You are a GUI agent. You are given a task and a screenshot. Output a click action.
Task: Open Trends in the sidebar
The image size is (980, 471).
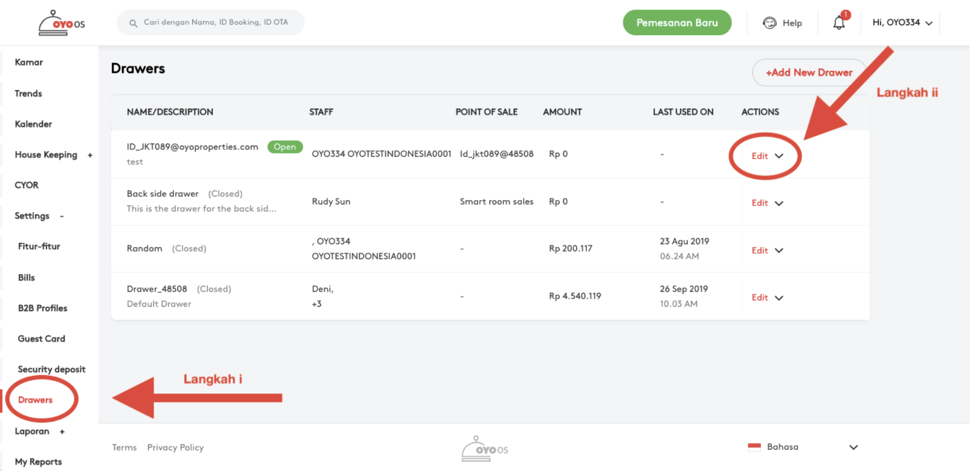[x=28, y=93]
